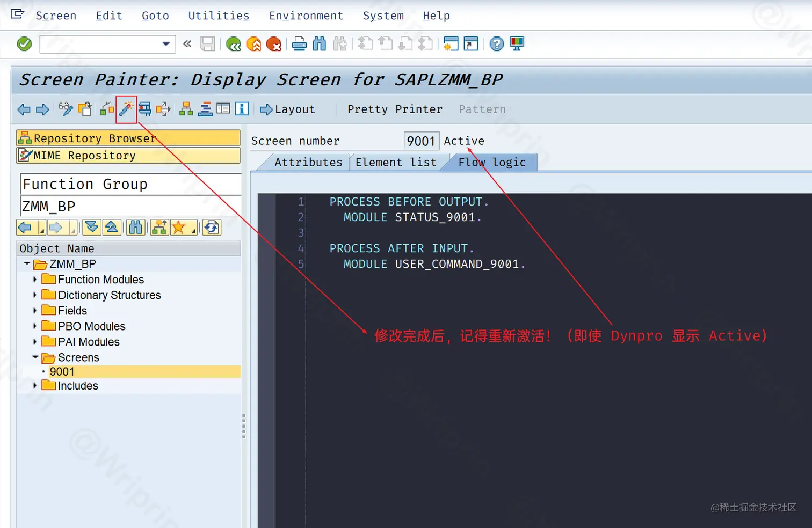This screenshot has width=812, height=528.
Task: Expand the Dictionary Structures folder
Action: (35, 295)
